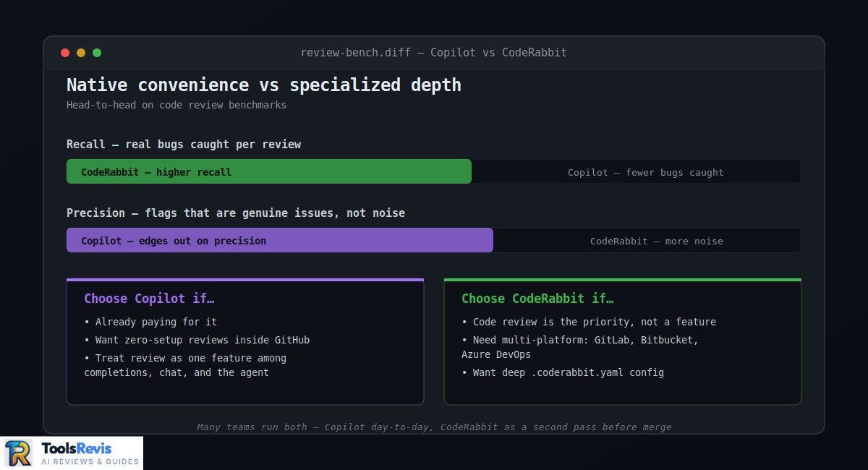Click the red close dot in title bar
This screenshot has width=868, height=470.
coord(65,53)
